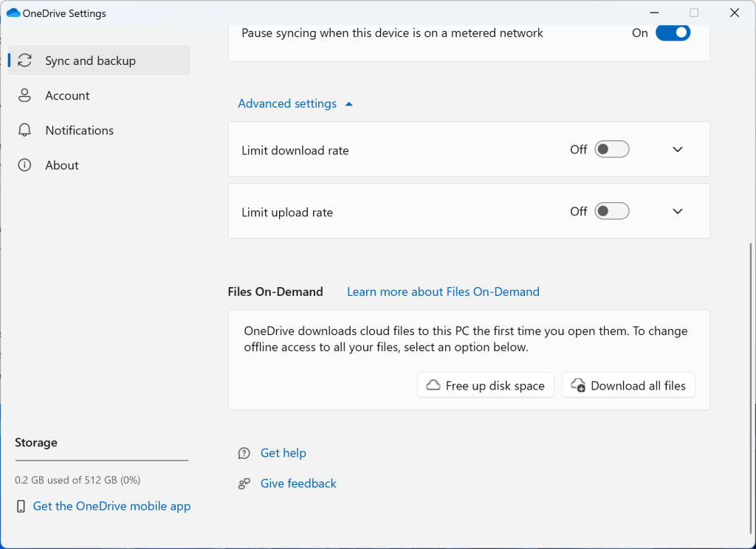Click the cloud icon on Free up disk space

pos(432,384)
